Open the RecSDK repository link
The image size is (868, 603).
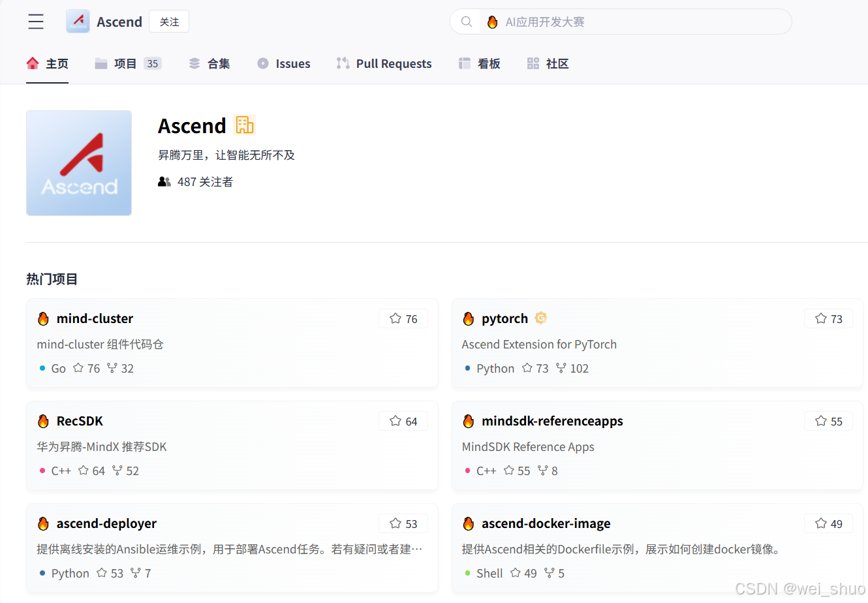pos(80,421)
